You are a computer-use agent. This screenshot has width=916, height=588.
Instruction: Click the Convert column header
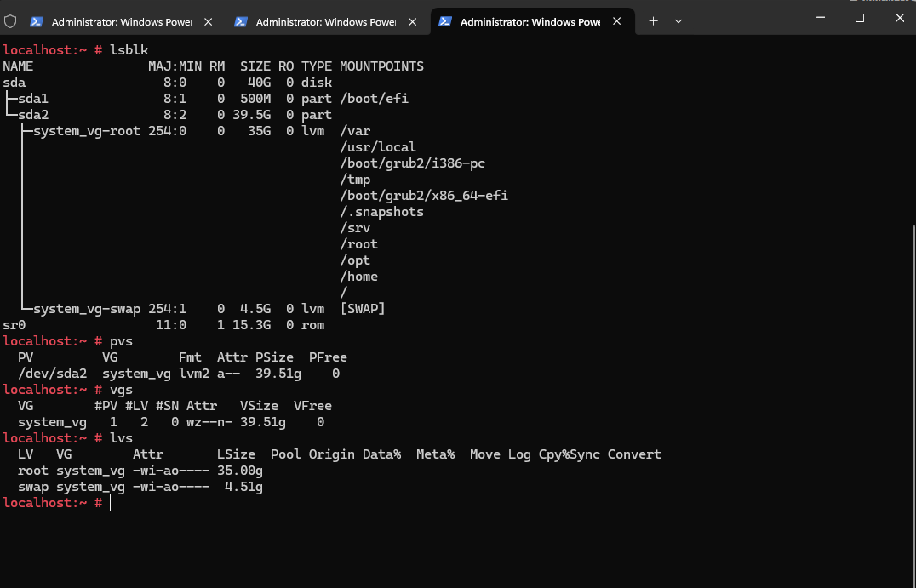tap(634, 454)
